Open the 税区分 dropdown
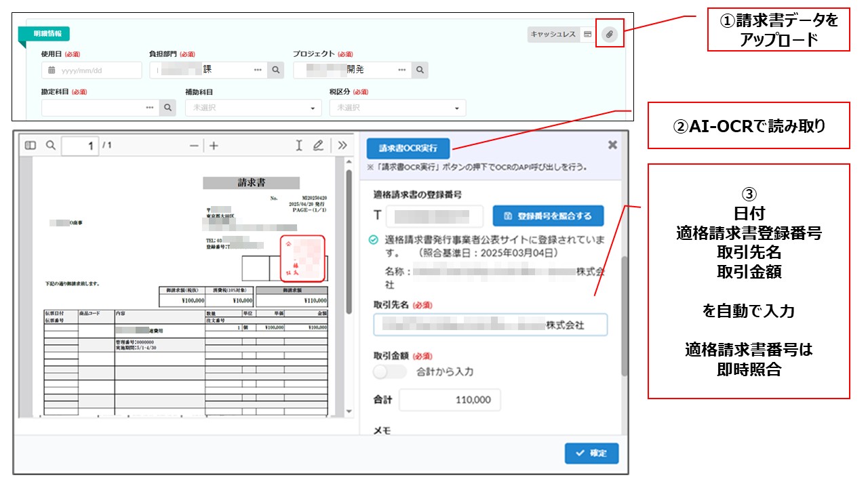The width and height of the screenshot is (868, 488). [x=397, y=108]
